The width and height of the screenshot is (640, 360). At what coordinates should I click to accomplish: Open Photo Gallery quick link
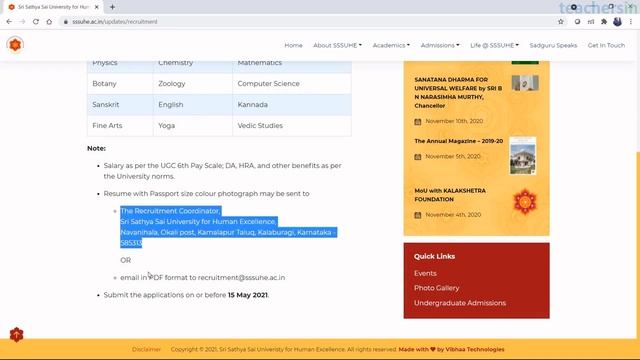click(436, 288)
